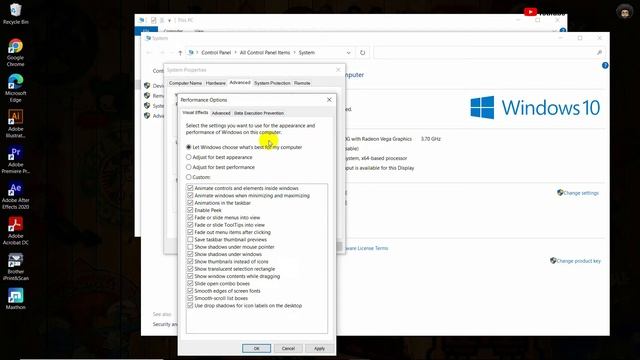640x360 pixels.
Task: Toggle 'Fade or slide ToolTips into view'
Action: [x=190, y=225]
